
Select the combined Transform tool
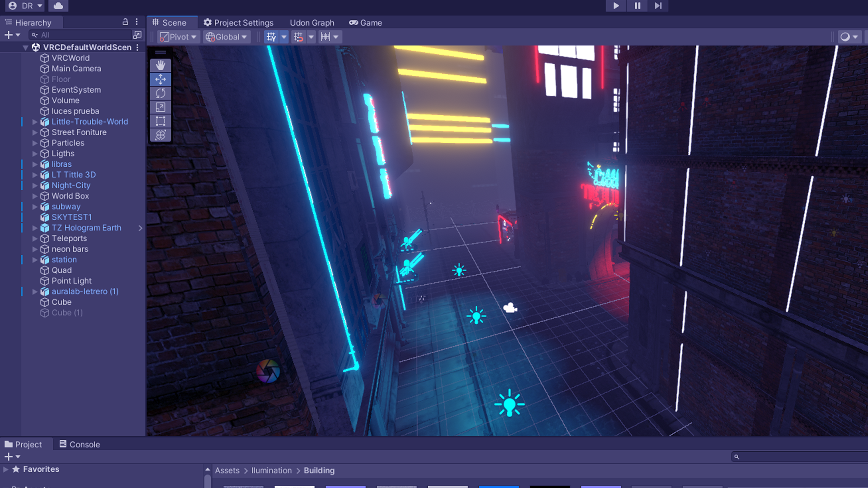click(x=160, y=135)
